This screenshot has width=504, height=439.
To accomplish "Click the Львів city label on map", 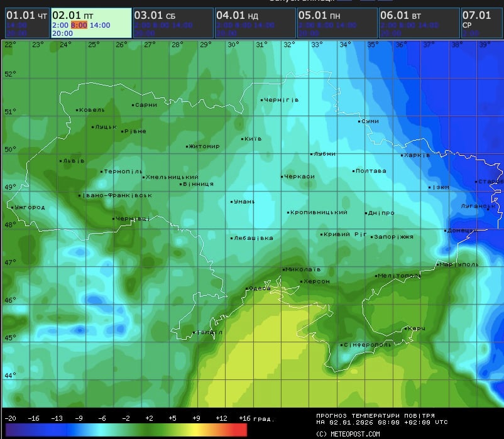I will pos(74,161).
